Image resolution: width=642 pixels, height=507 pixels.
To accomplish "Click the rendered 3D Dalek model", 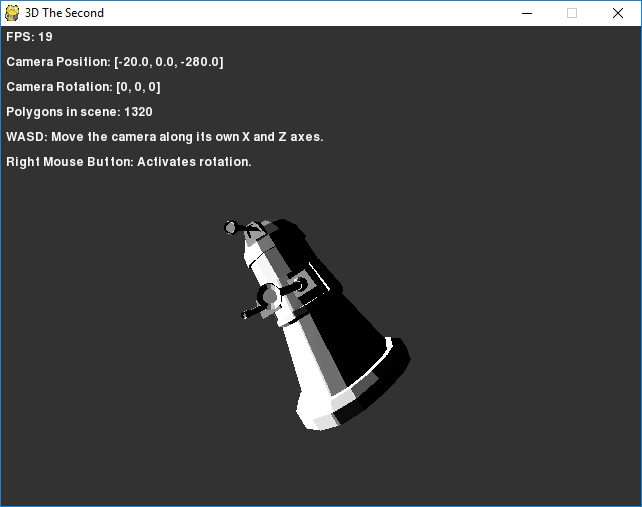I will point(317,324).
